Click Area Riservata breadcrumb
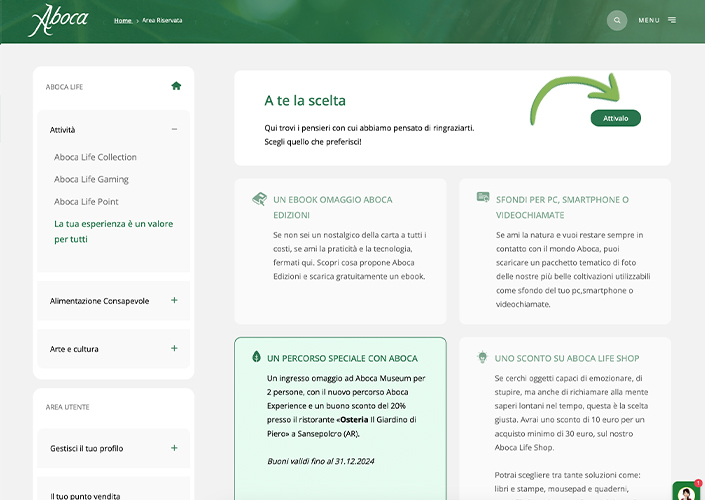 [162, 20]
